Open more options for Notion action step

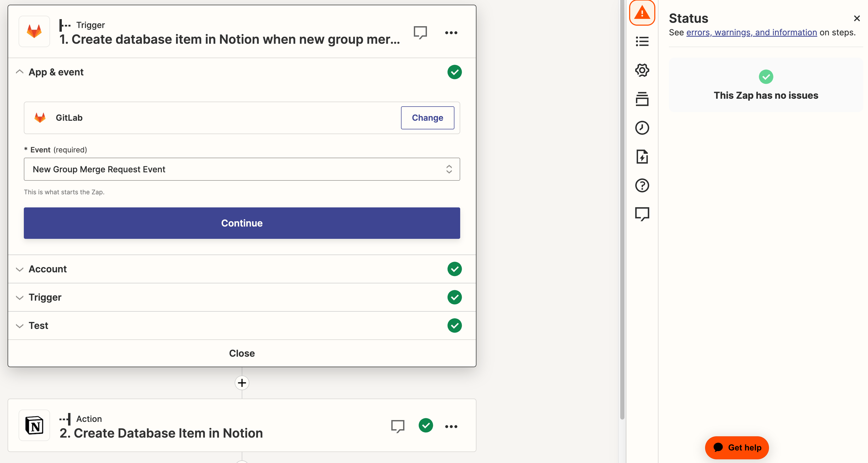tap(451, 426)
